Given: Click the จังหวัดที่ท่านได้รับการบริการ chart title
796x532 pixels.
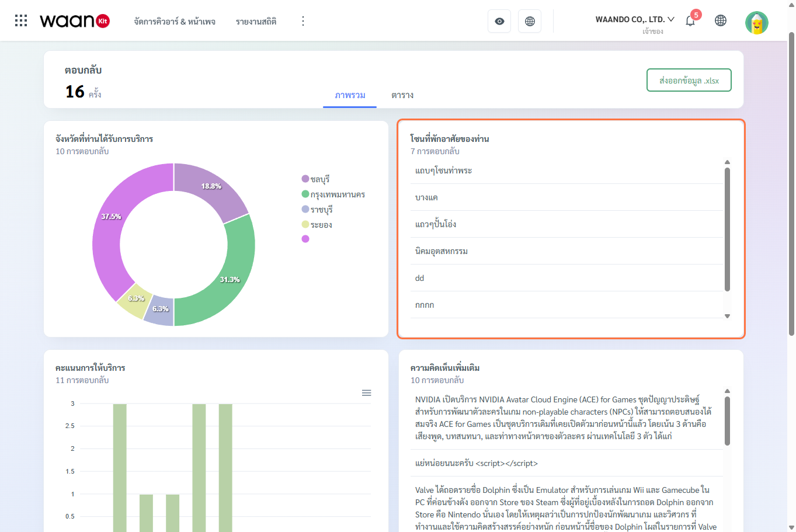Looking at the screenshot, I should pos(105,139).
